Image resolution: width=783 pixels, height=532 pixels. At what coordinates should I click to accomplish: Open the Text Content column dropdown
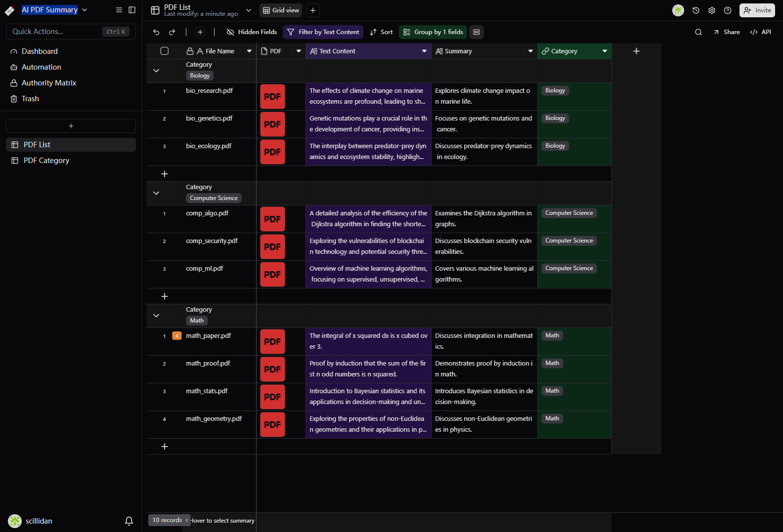click(x=424, y=51)
